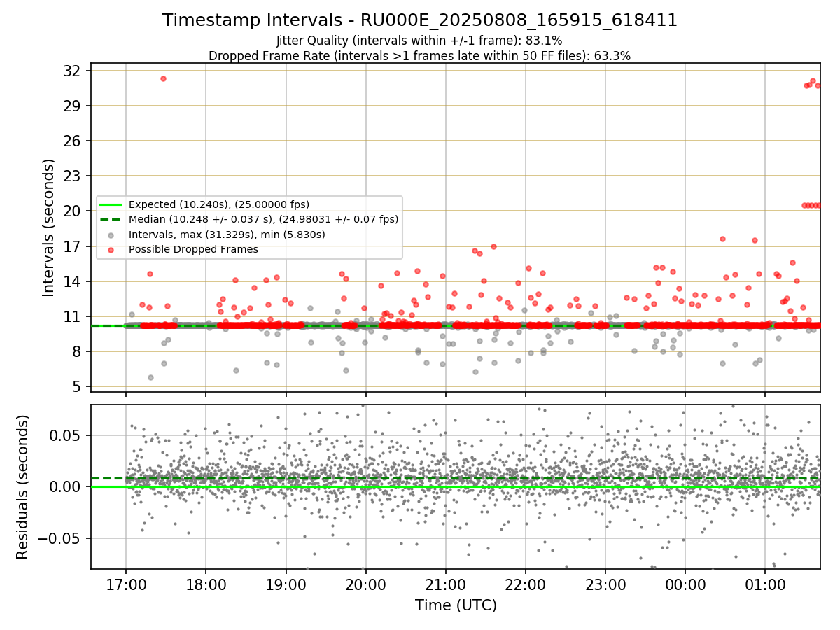Click the '22:00' time tick label
840x630 pixels.
pos(526,584)
